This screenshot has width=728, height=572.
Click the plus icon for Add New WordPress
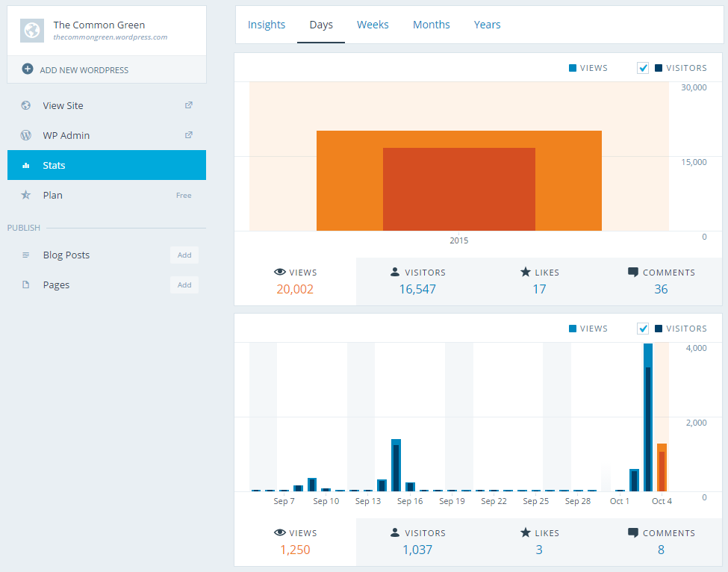[28, 69]
